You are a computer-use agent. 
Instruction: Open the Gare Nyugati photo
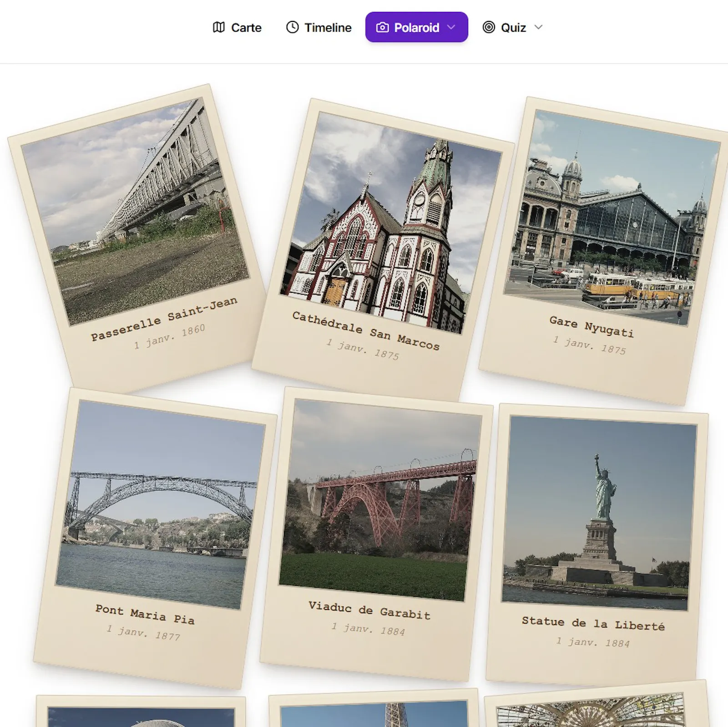612,218
